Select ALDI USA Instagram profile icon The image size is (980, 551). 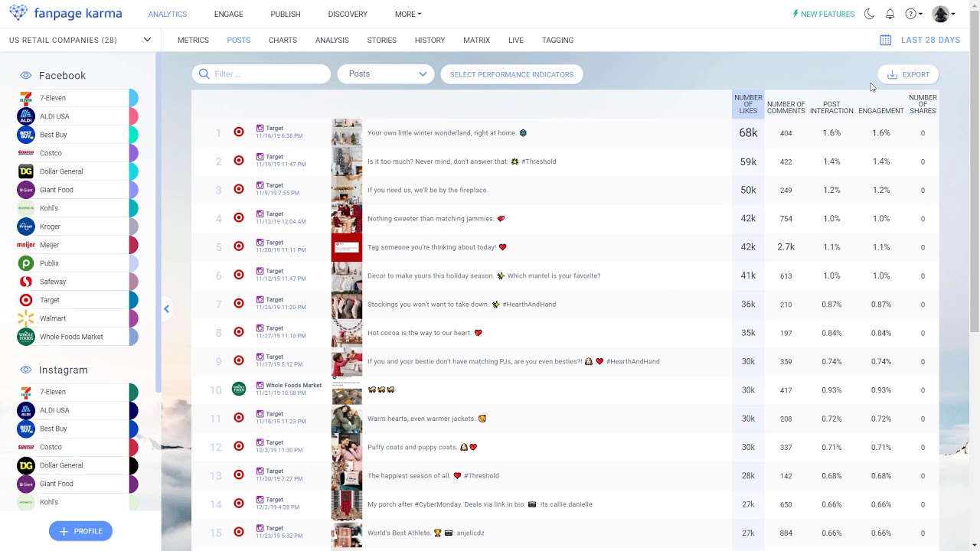click(x=26, y=410)
